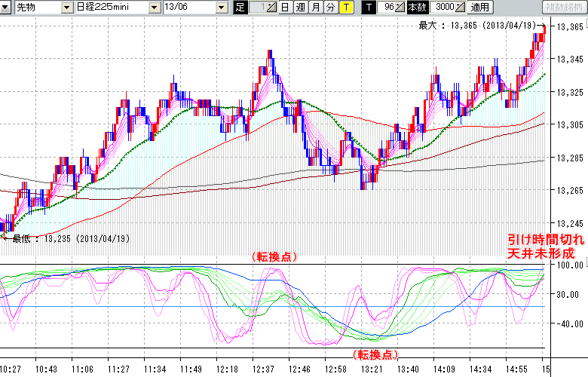Image resolution: width=588 pixels, height=377 pixels.
Task: Open the 13/06 contract month dropdown
Action: (221, 8)
